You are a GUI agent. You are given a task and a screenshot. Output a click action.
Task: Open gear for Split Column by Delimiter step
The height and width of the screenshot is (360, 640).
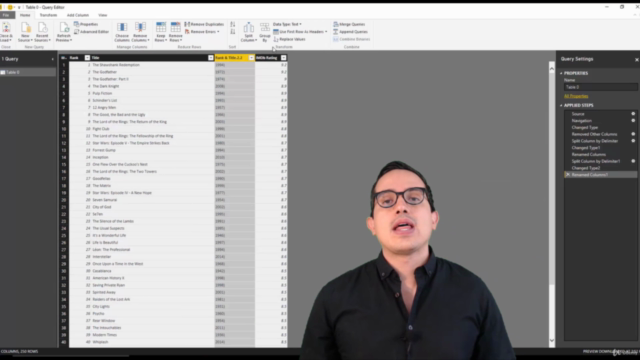(x=633, y=141)
